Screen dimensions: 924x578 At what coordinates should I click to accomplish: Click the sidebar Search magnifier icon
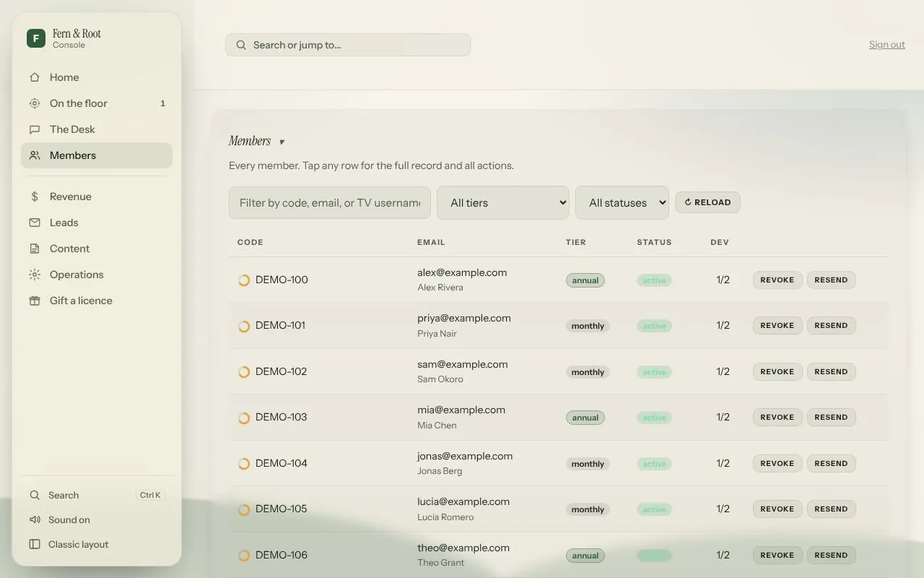[x=35, y=495]
